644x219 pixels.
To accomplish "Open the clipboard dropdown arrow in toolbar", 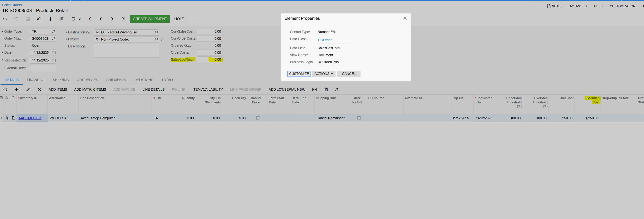I will pos(80,19).
